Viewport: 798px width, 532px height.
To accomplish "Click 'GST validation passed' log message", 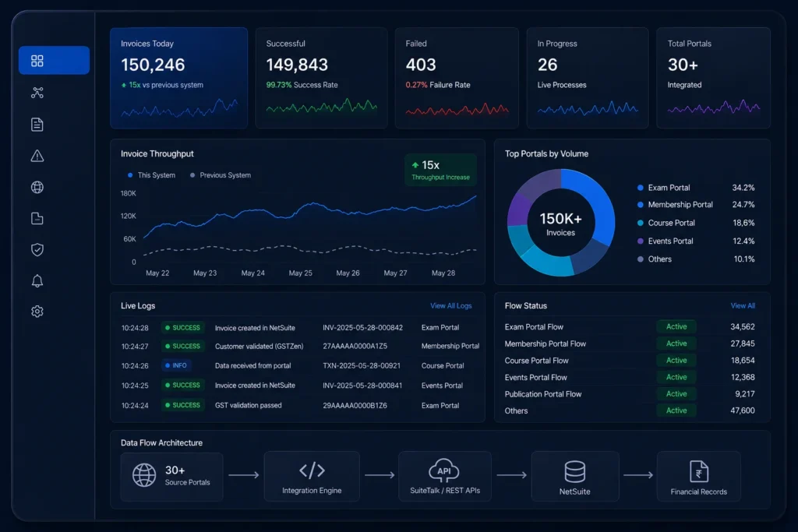I will click(x=249, y=405).
